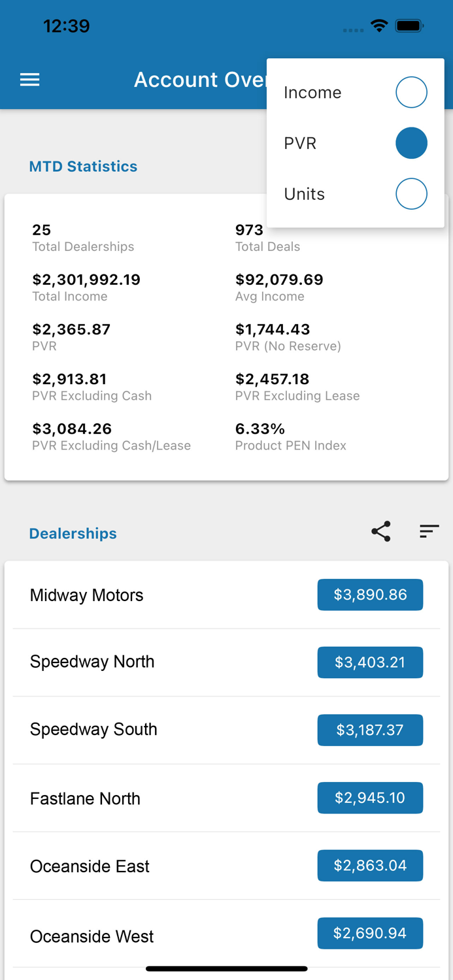Screen dimensions: 453x980
Task: Check the Wi-Fi status icon
Action: click(380, 26)
